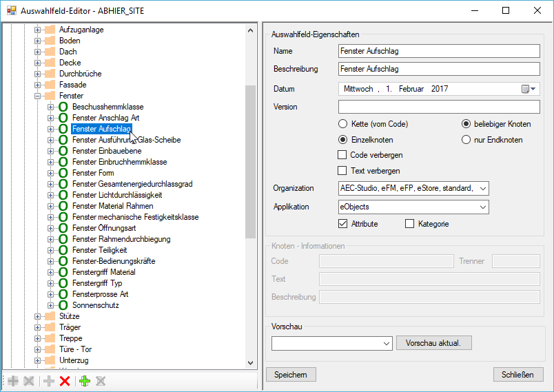The image size is (554, 392).
Task: Click folder icon next to Stütze
Action: tap(50, 316)
